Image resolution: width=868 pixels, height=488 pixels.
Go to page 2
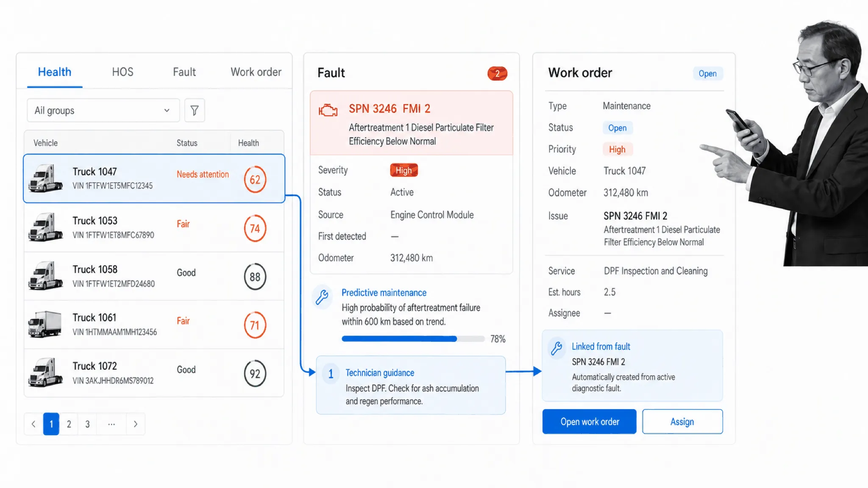coord(69,424)
